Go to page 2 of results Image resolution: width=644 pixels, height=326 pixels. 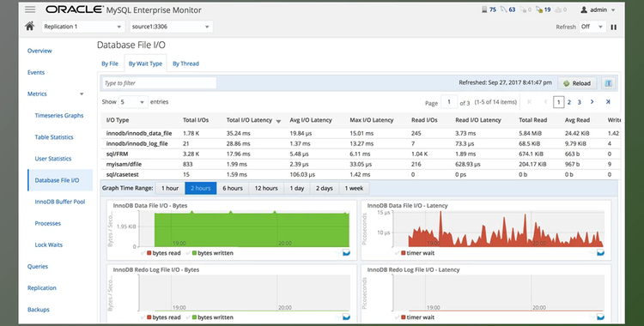[568, 102]
